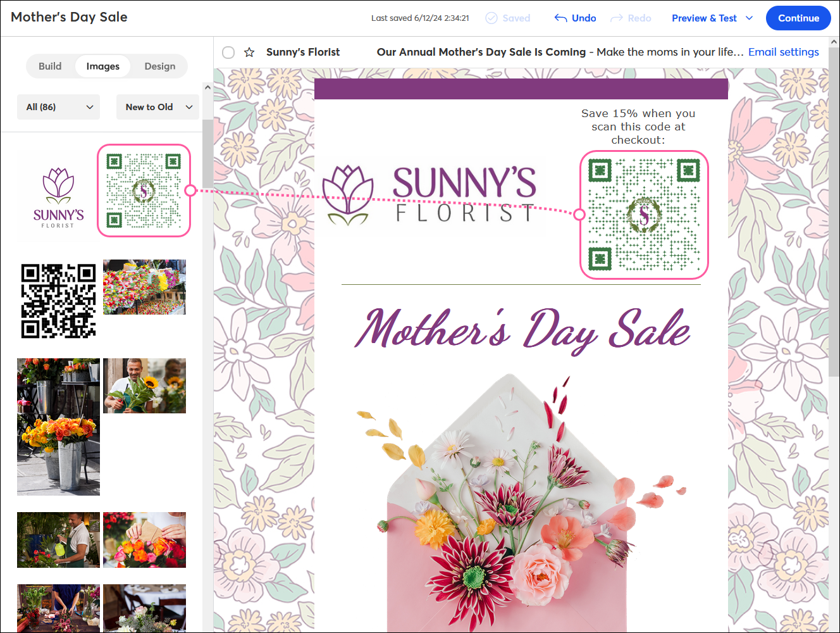Viewport: 840px width, 633px height.
Task: Select the green QR code thumbnail in sidebar
Action: [x=144, y=191]
